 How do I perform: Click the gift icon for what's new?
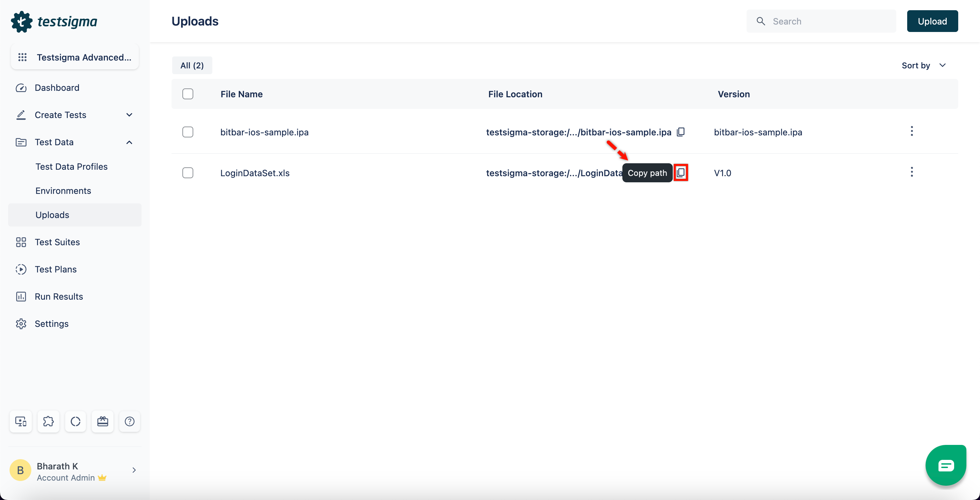tap(102, 421)
